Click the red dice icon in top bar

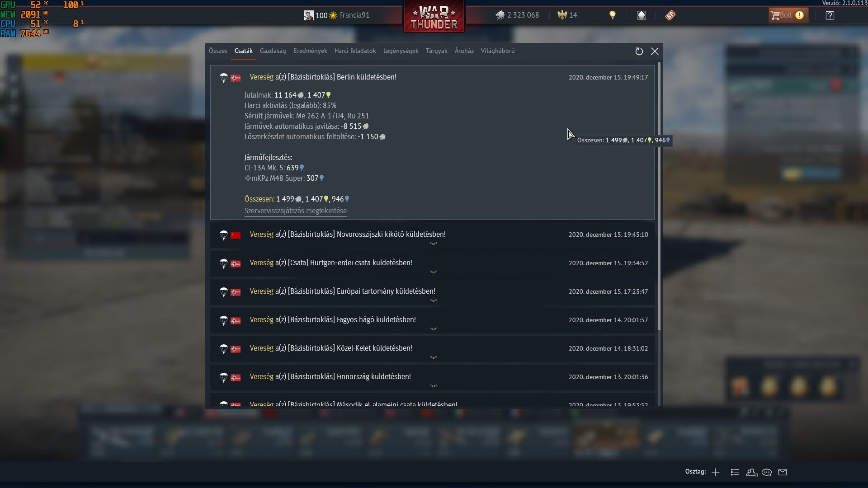click(x=670, y=15)
